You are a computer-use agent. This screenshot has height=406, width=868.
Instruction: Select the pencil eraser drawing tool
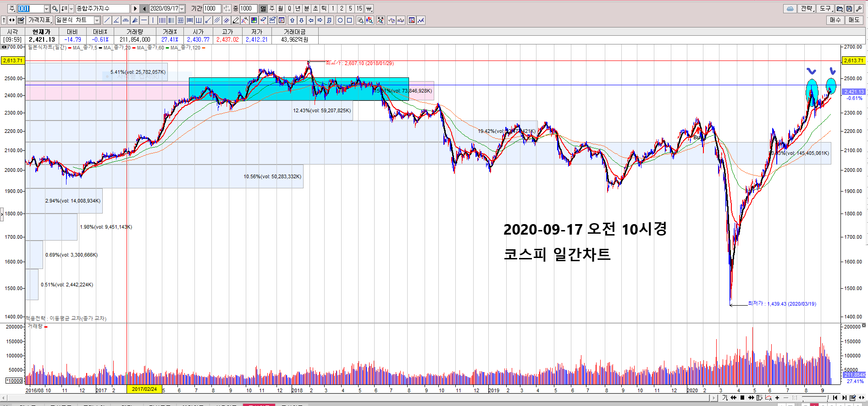tap(236, 20)
